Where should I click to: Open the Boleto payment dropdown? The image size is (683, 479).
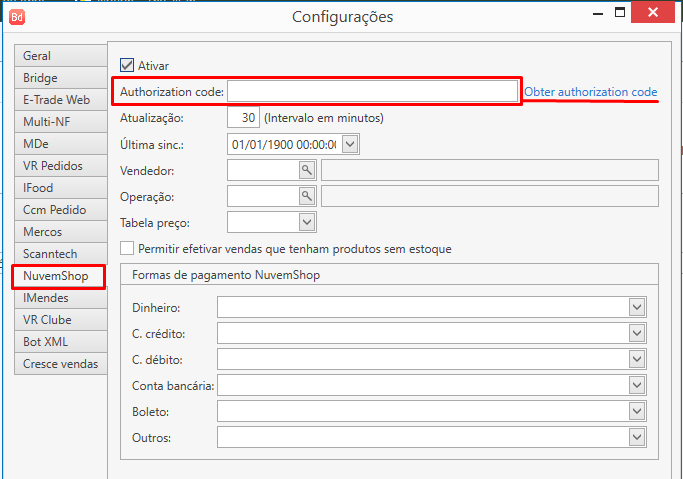[635, 411]
